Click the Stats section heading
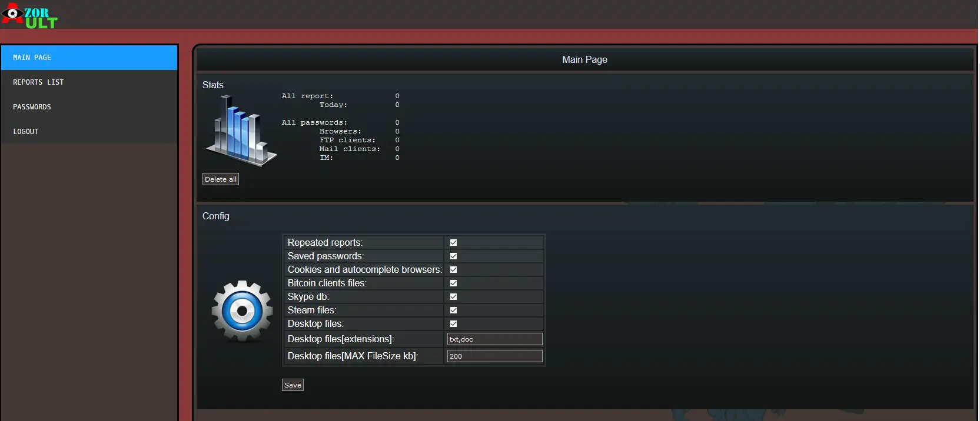The width and height of the screenshot is (980, 421). 213,85
